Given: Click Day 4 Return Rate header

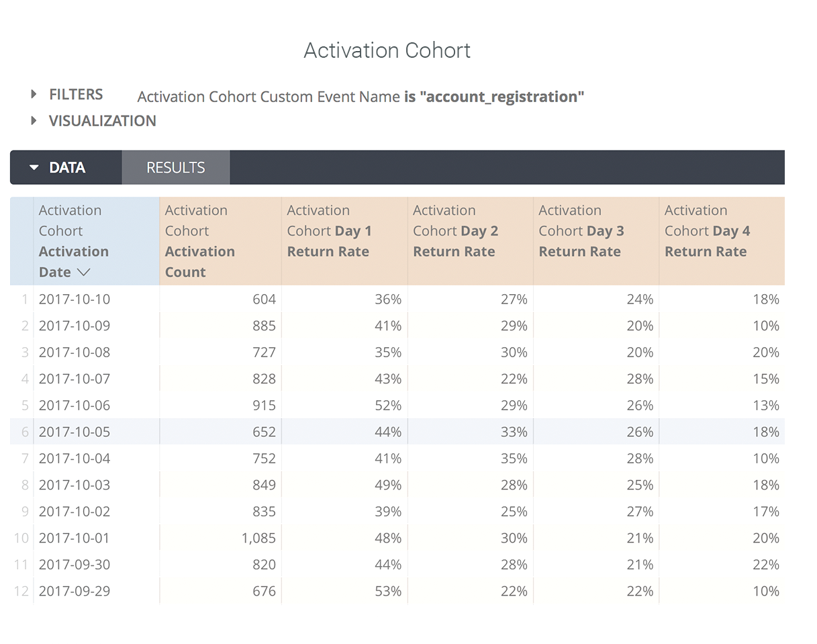Looking at the screenshot, I should coord(707,241).
